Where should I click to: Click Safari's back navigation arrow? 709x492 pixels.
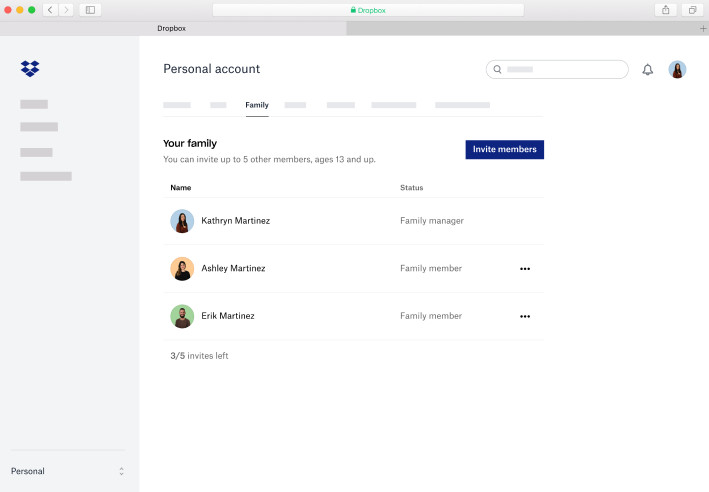pos(50,10)
